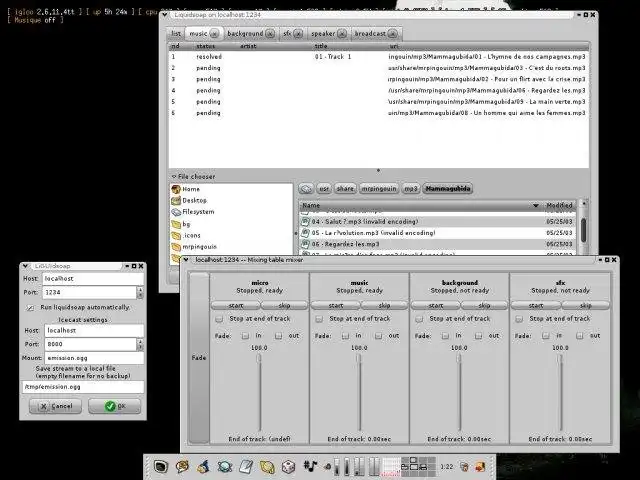Click the tall Fade button on mixer left

click(199, 358)
